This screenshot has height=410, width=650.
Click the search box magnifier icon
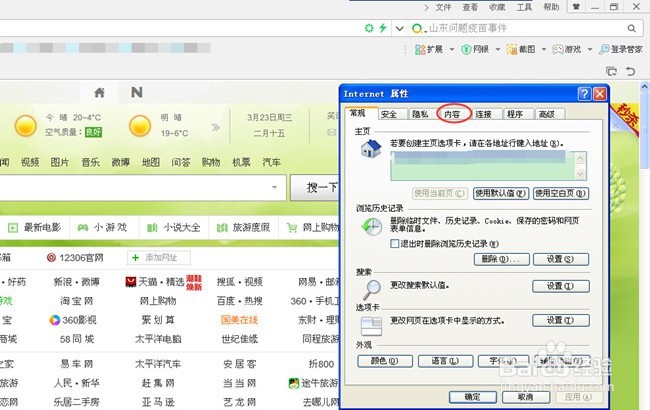click(631, 28)
